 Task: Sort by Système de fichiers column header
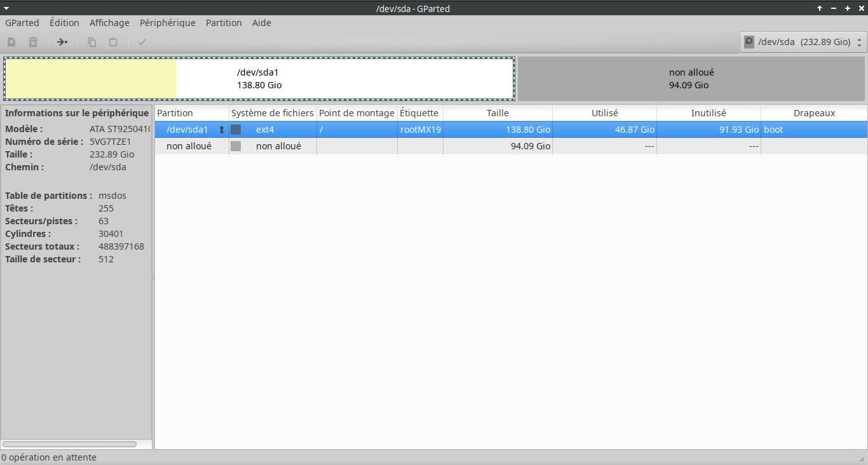(x=273, y=113)
